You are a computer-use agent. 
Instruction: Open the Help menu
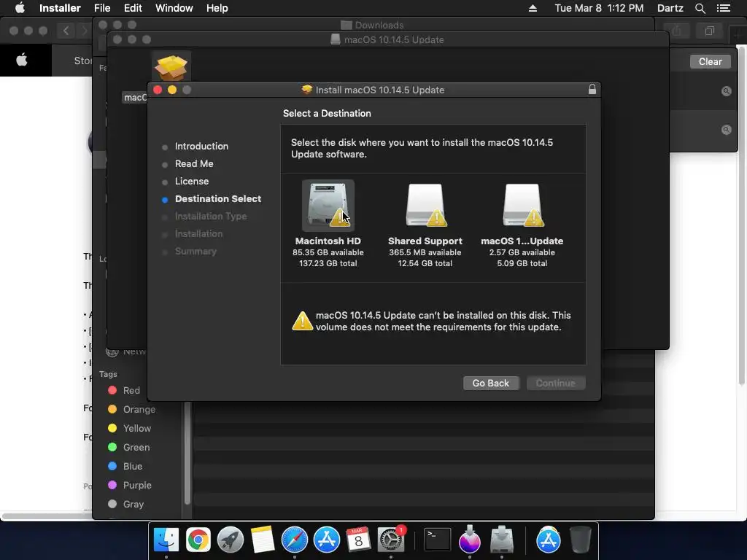pyautogui.click(x=217, y=8)
